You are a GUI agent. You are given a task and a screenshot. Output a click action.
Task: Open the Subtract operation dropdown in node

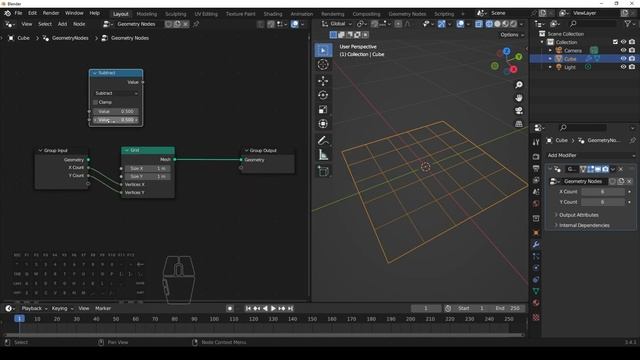click(116, 93)
